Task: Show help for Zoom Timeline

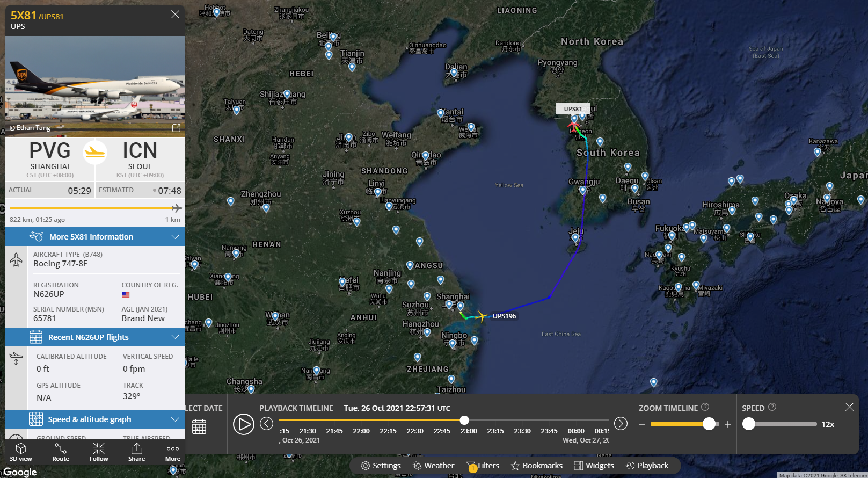Action: pos(705,407)
